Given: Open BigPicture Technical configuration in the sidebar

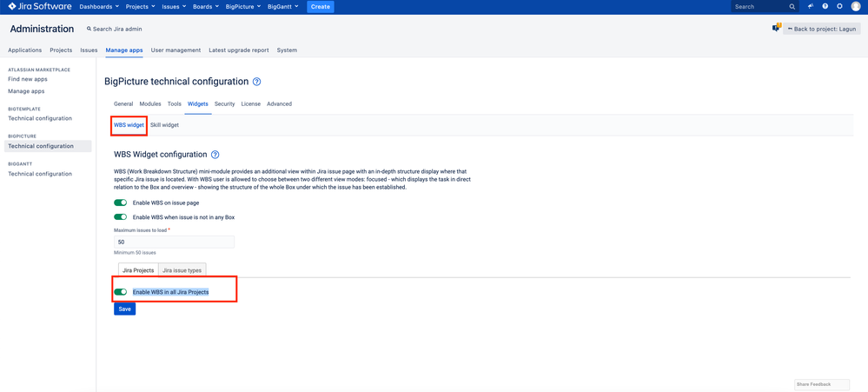Looking at the screenshot, I should click(48, 146).
